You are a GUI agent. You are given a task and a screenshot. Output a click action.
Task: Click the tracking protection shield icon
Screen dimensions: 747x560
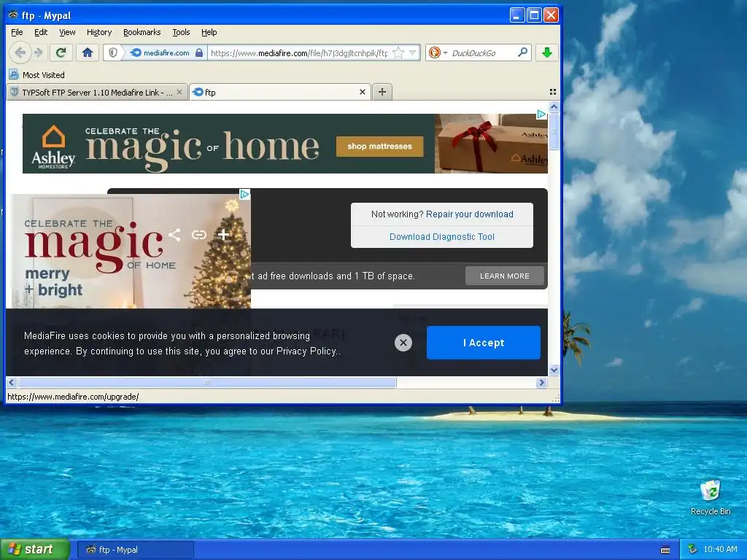pos(113,52)
